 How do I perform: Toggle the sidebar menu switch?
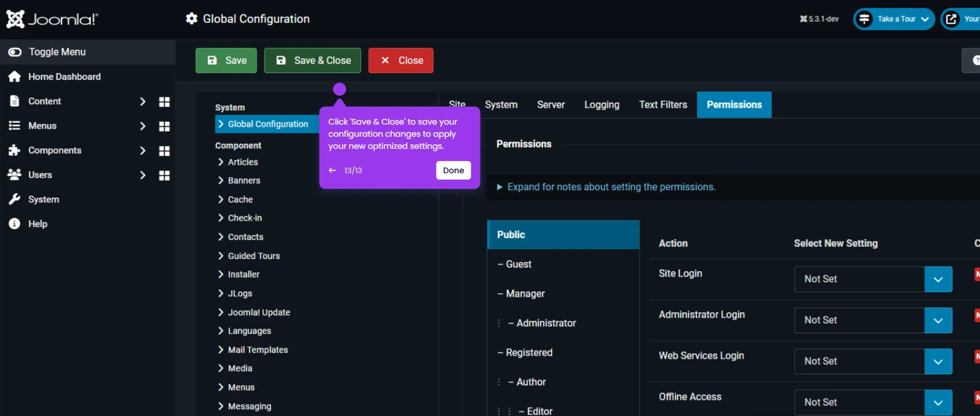(15, 52)
